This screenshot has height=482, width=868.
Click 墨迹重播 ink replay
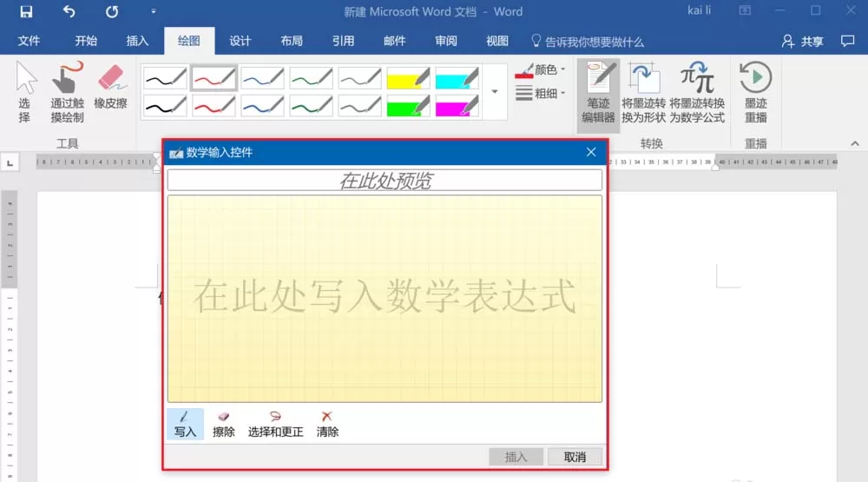click(756, 93)
